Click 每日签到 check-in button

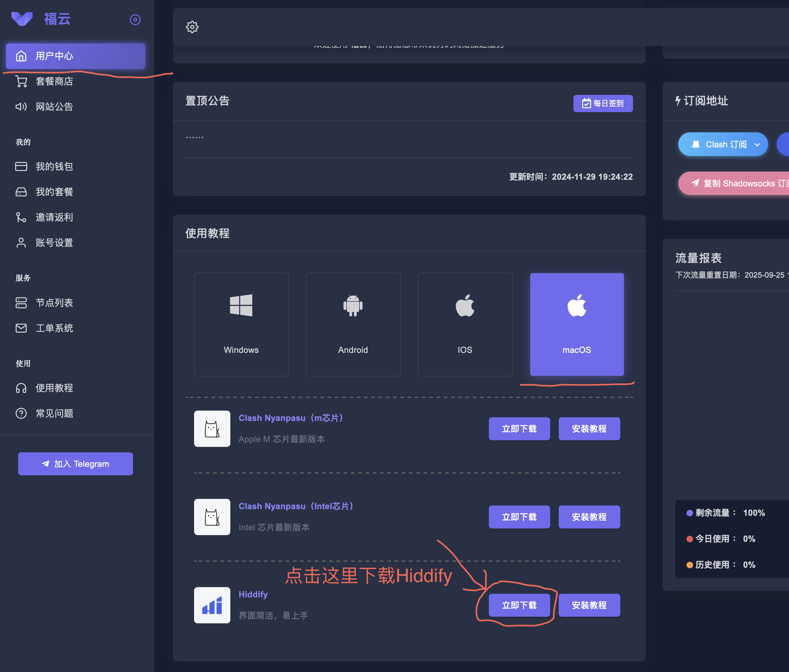pos(603,104)
